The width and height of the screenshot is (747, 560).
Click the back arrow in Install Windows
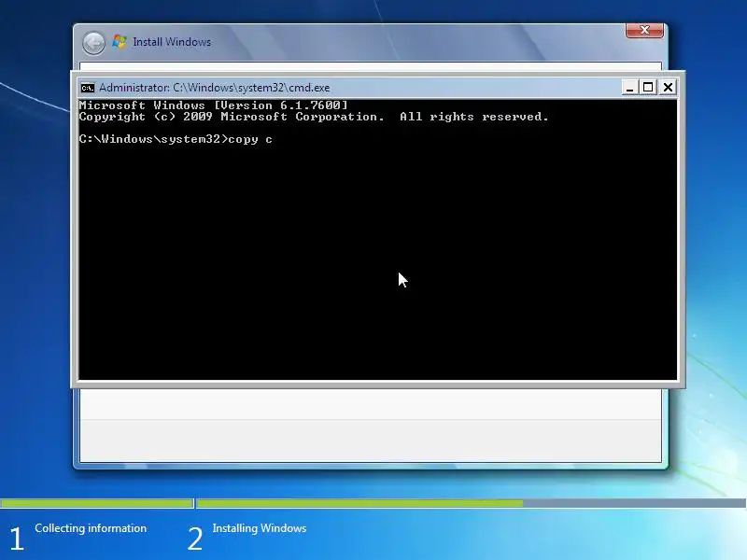pyautogui.click(x=94, y=43)
